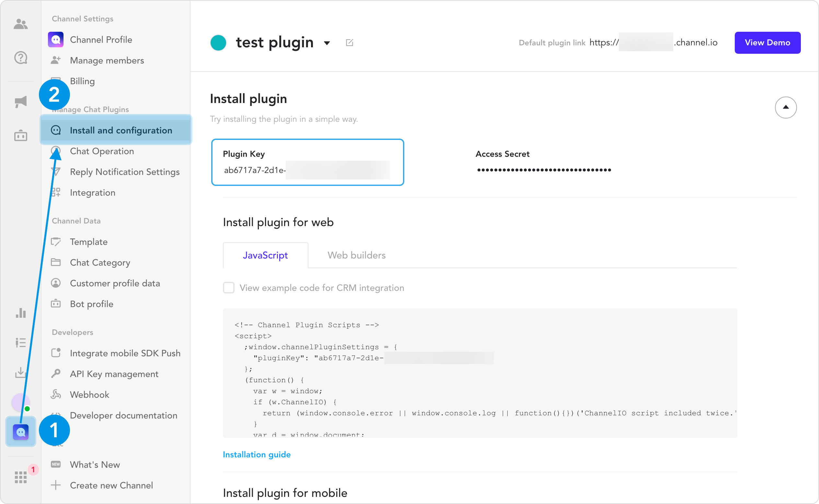Open API Key management
This screenshot has width=819, height=504.
[x=114, y=374]
